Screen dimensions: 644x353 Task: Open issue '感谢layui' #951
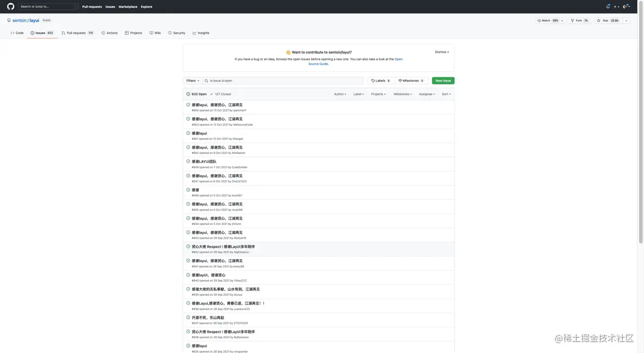199,133
